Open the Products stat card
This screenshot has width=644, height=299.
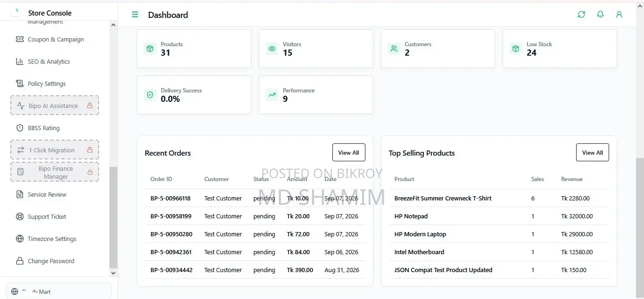pyautogui.click(x=194, y=49)
